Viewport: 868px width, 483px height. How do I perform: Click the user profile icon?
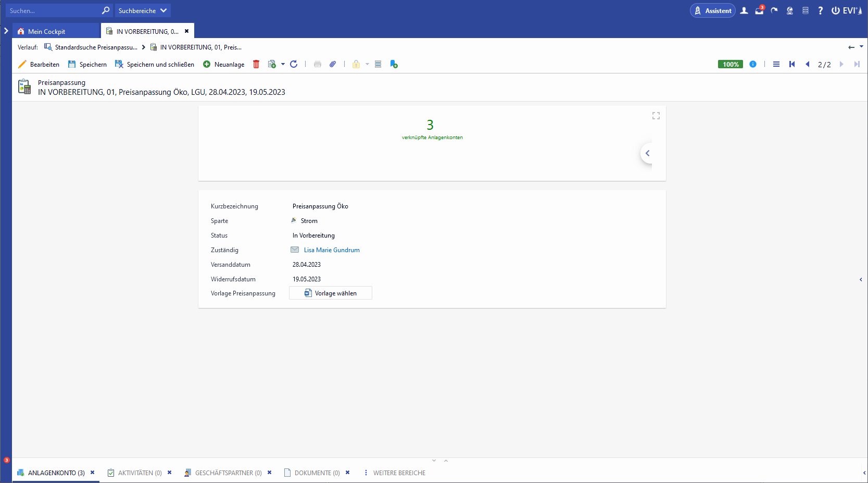pyautogui.click(x=744, y=10)
